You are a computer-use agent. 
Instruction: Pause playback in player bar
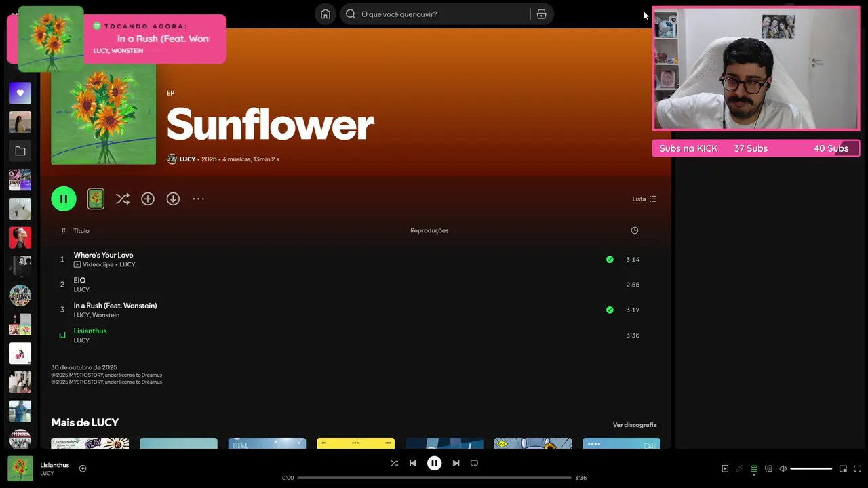[434, 463]
